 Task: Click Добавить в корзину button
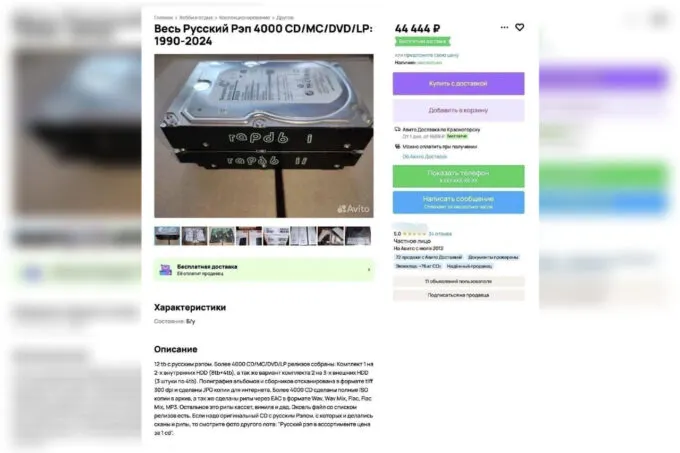458,110
